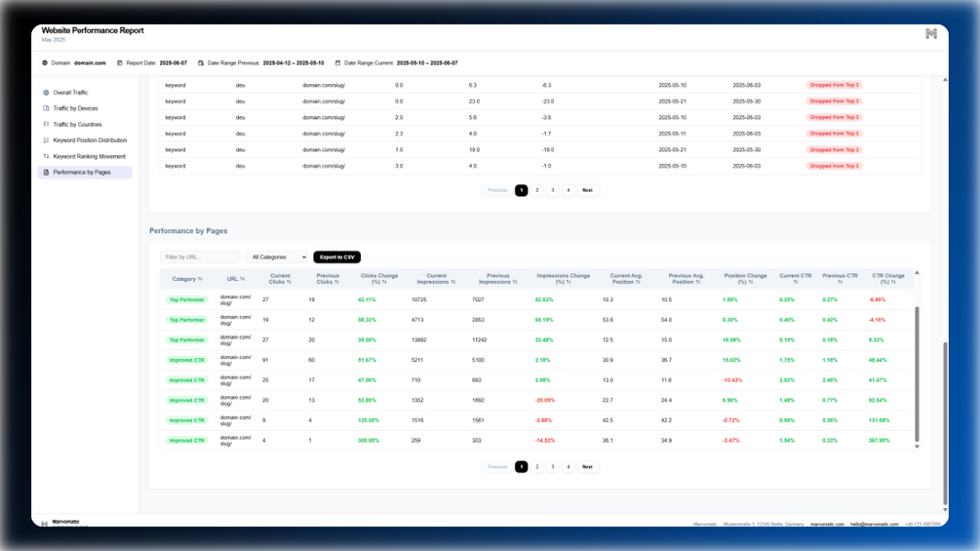Click the 367.98% CTR change value
Image resolution: width=980 pixels, height=551 pixels.
point(879,441)
